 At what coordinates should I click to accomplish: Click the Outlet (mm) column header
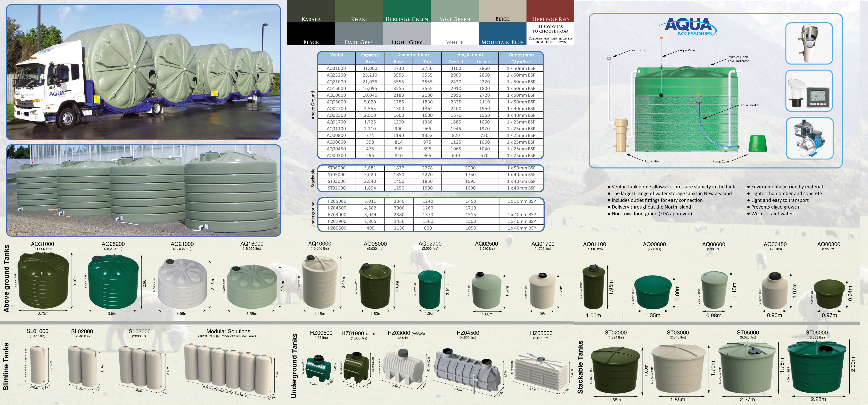click(521, 55)
